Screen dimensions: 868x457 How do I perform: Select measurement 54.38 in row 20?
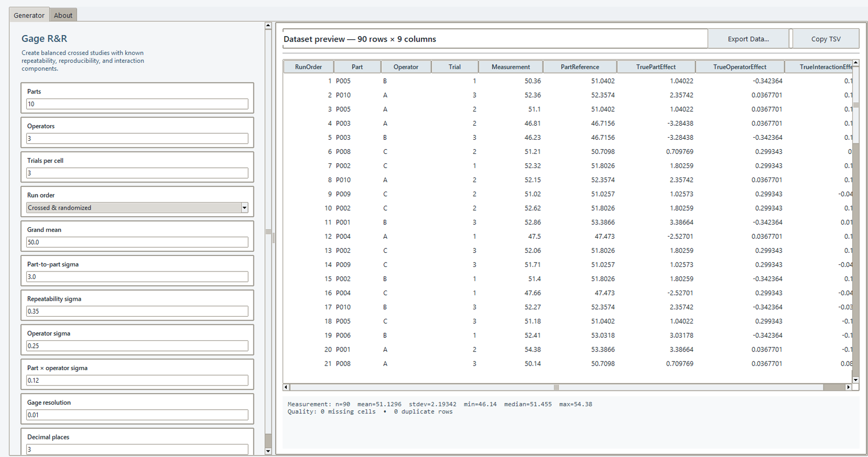point(510,349)
